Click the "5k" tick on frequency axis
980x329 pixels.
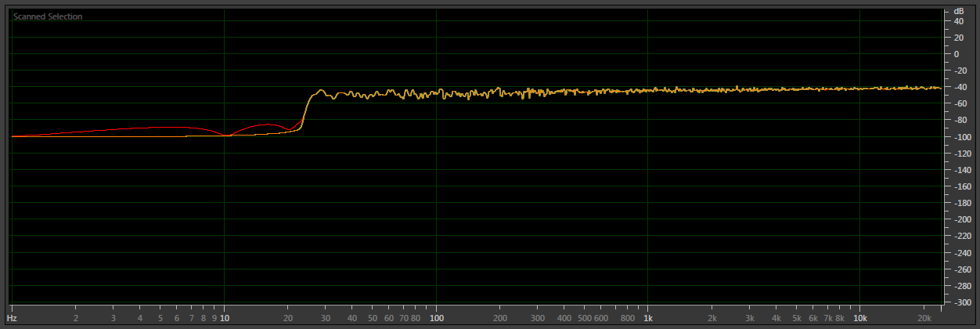[796, 319]
